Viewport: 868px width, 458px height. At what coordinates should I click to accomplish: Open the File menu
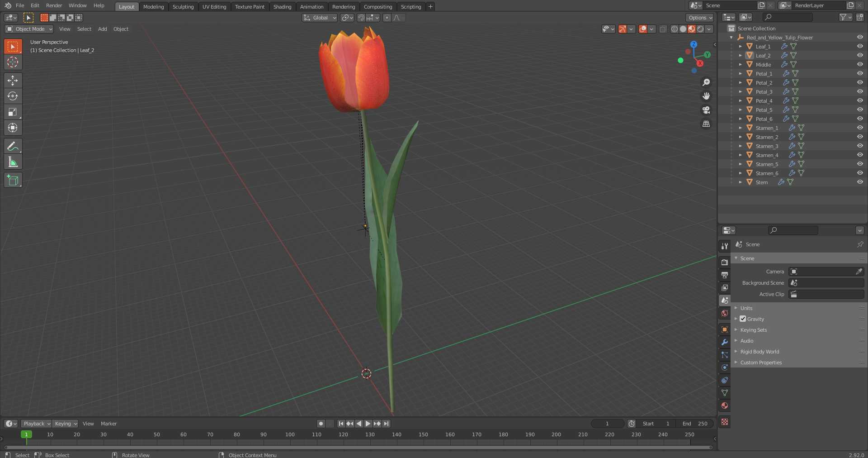20,5
